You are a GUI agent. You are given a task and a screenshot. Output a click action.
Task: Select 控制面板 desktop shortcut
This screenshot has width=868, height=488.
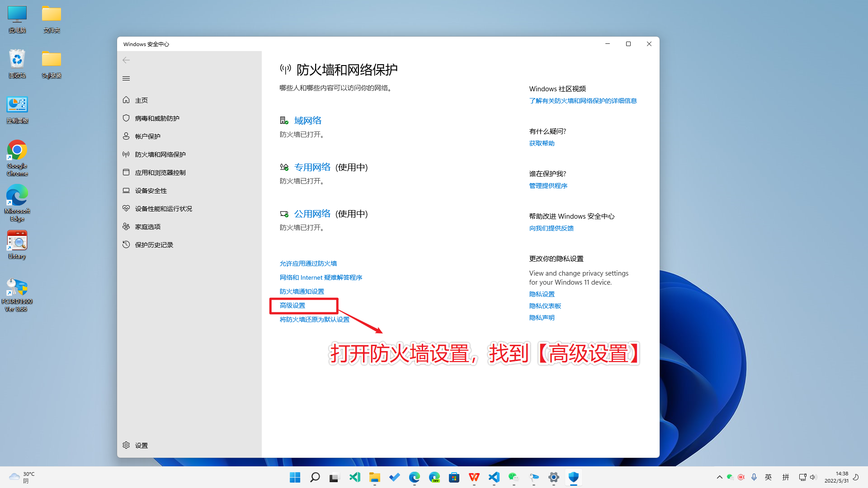pyautogui.click(x=17, y=110)
